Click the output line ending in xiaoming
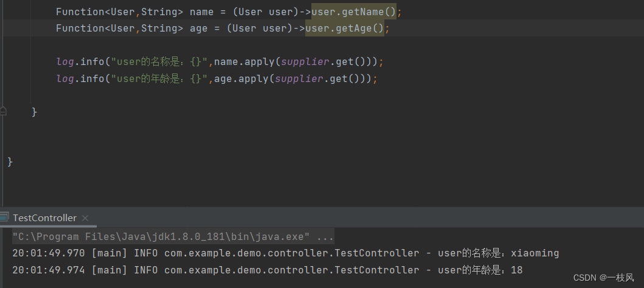Viewport: 644px width, 288px height. pos(285,253)
